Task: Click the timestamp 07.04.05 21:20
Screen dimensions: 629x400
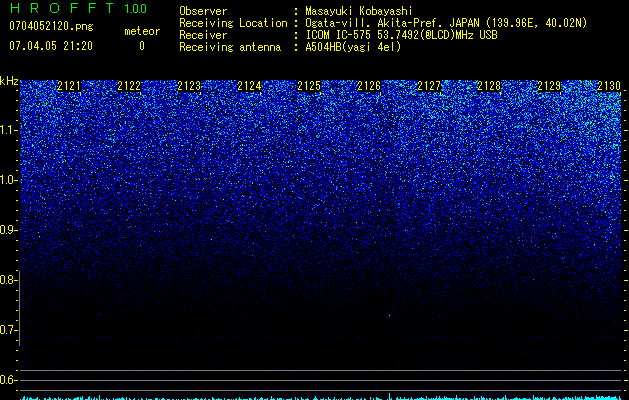Action: click(x=51, y=46)
